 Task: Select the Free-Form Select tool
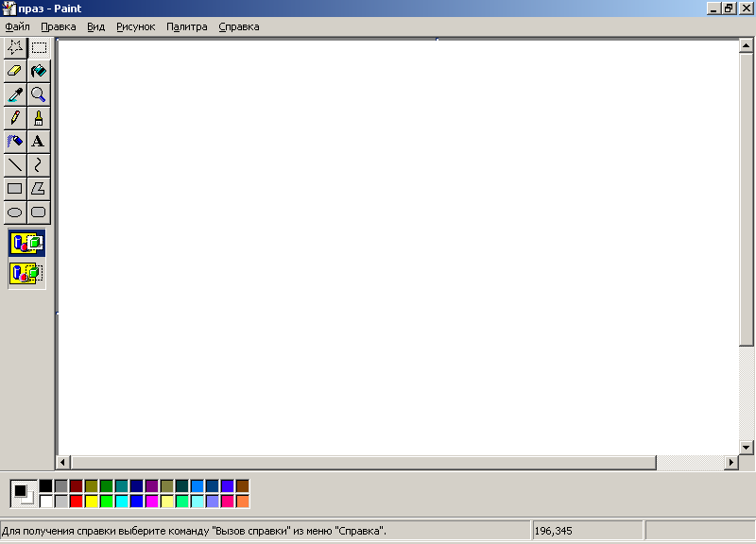(x=15, y=47)
